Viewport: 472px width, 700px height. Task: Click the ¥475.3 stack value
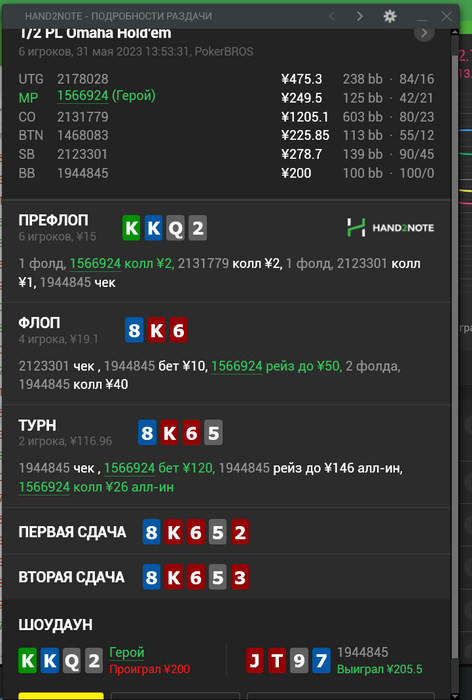301,79
